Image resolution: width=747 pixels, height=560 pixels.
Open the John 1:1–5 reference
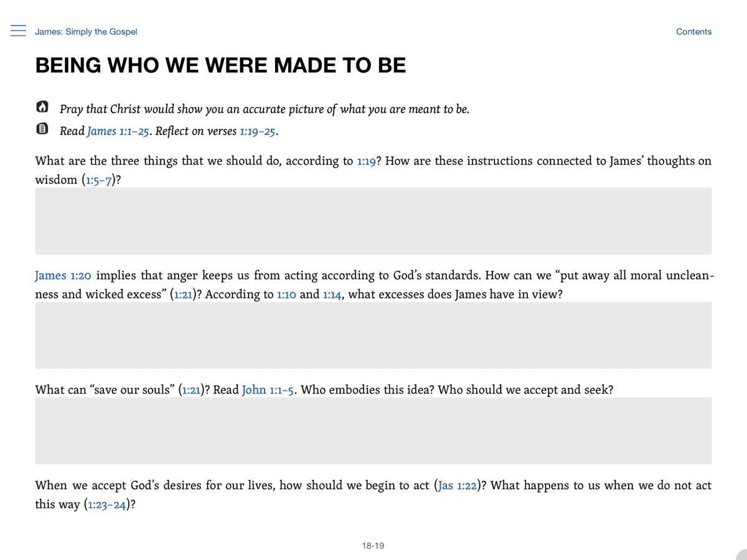268,390
